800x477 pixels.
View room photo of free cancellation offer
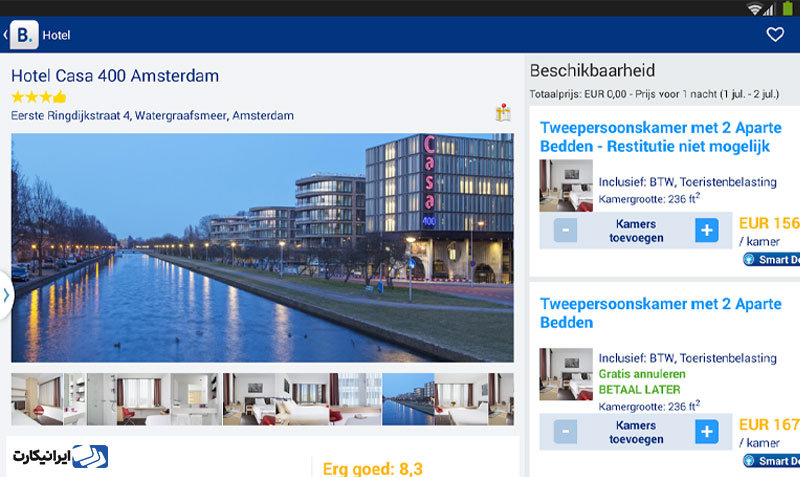[566, 374]
